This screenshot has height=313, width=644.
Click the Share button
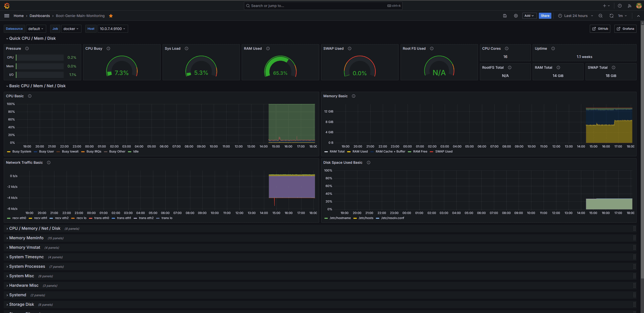tap(545, 16)
